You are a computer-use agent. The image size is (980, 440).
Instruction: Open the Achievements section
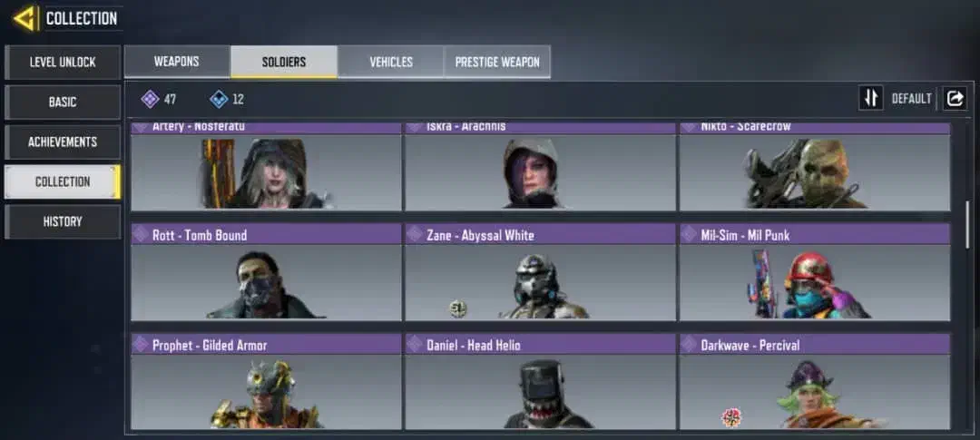tap(63, 142)
